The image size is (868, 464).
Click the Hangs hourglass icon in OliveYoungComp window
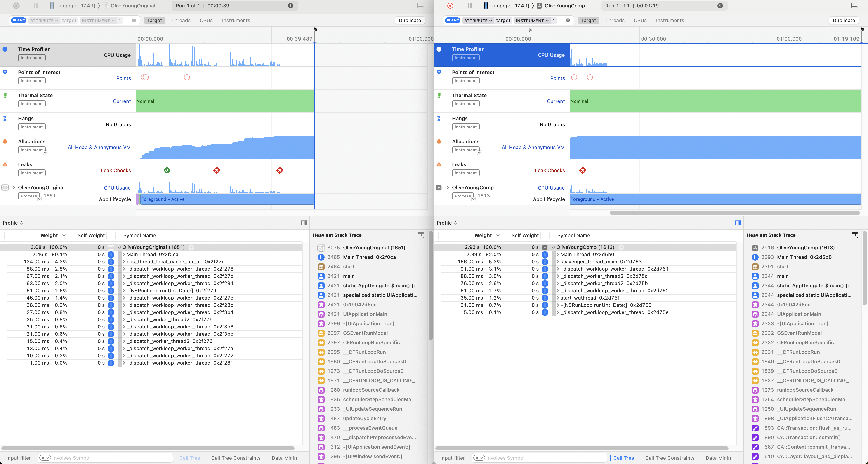(439, 118)
